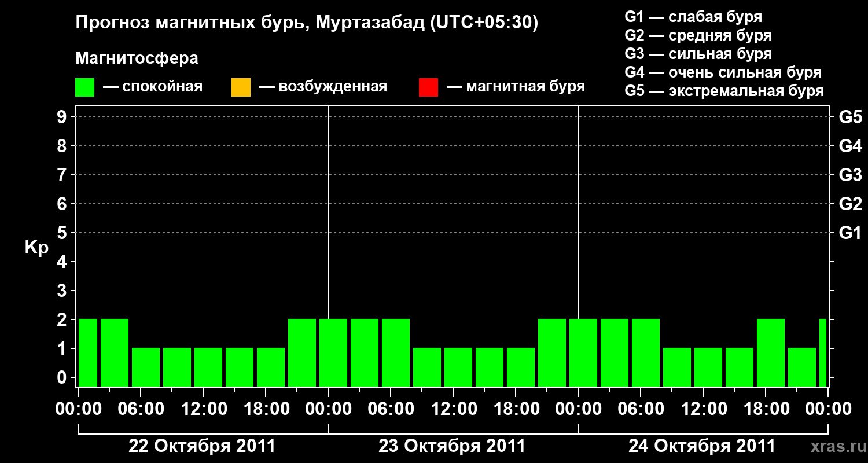Click the 00:00 label starting 22 October
The height and width of the screenshot is (463, 868).
pos(78,409)
